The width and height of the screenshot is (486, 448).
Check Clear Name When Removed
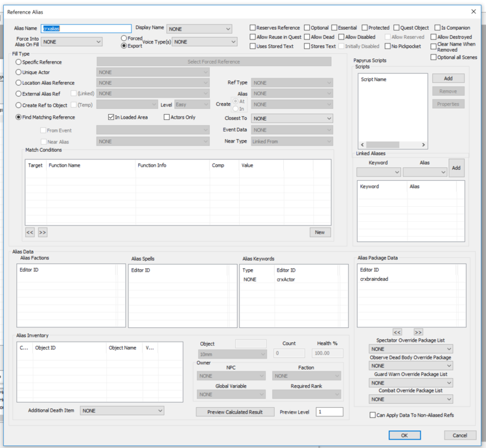pyautogui.click(x=434, y=47)
